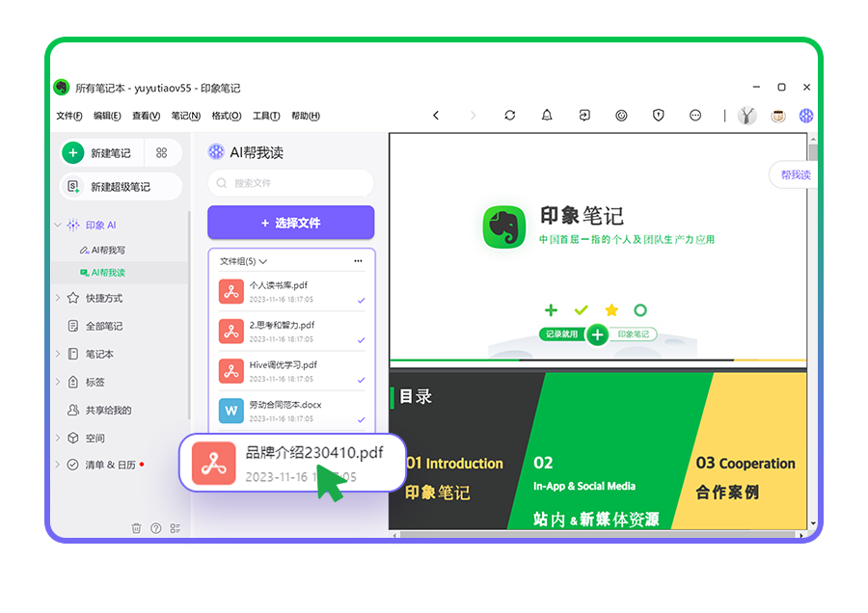Select file name 个人读书库.pdf

tap(279, 285)
